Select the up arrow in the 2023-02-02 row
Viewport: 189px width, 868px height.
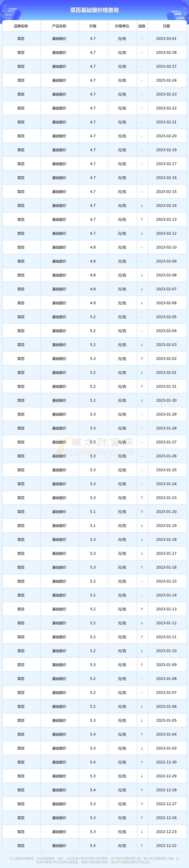142,359
